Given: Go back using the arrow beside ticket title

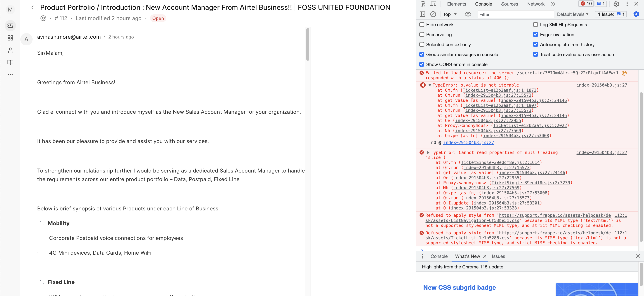Looking at the screenshot, I should coord(33,7).
